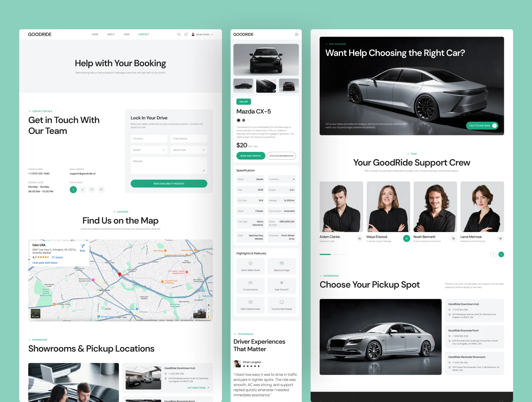The image size is (532, 402).
Task: Submit the Send Availability Request button
Action: 169,184
